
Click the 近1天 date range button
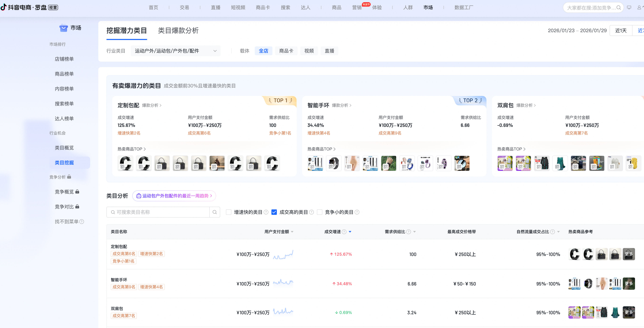click(621, 30)
